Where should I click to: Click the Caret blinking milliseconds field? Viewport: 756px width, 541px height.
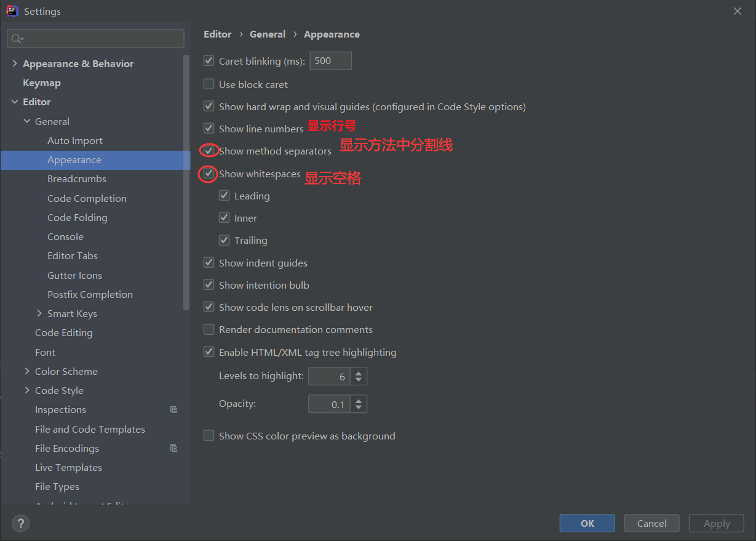coord(330,61)
